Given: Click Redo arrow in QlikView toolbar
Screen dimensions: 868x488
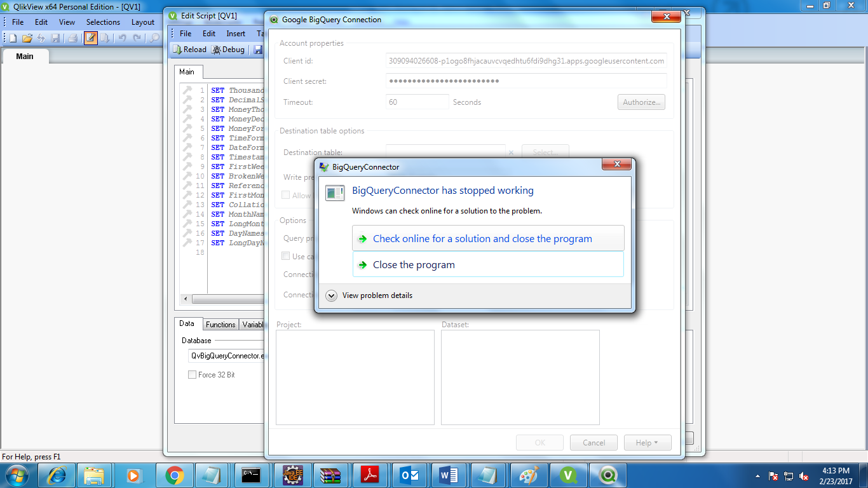Looking at the screenshot, I should pos(137,38).
